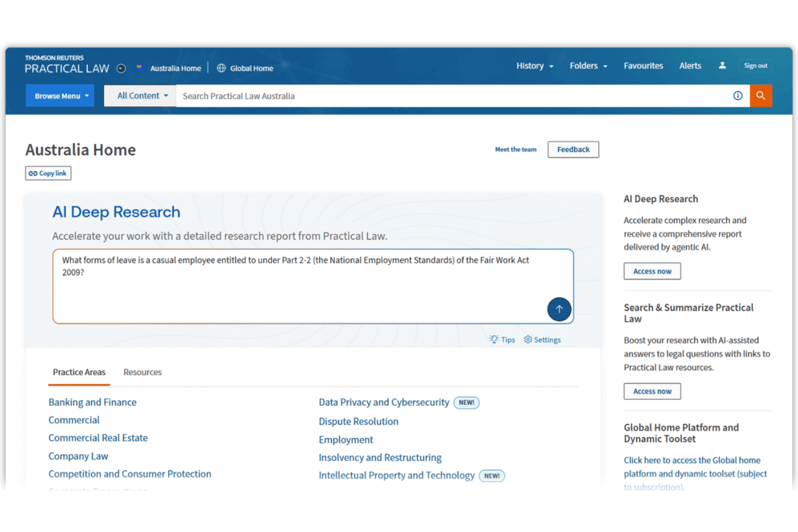This screenshot has width=798, height=532.
Task: Go to Global Home
Action: click(245, 68)
